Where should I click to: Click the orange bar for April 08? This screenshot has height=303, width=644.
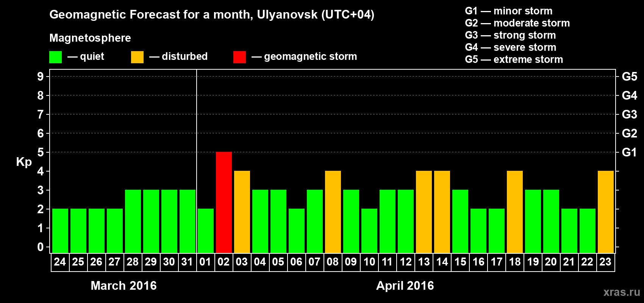click(333, 212)
